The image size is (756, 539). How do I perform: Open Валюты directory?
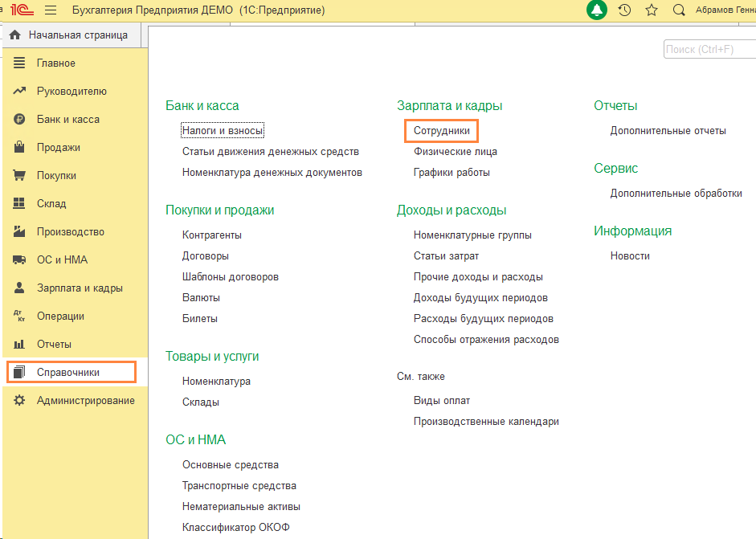[201, 298]
